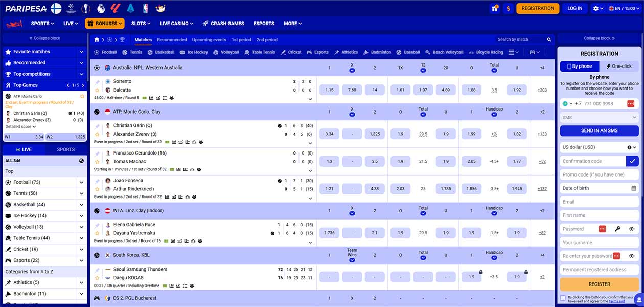Filter by Bicycle Racing in the sports bar
Screen dimensions: 644x307
486,52
